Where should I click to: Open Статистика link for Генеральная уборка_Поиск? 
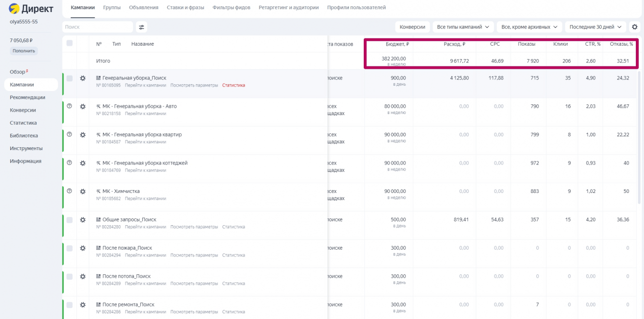[234, 85]
